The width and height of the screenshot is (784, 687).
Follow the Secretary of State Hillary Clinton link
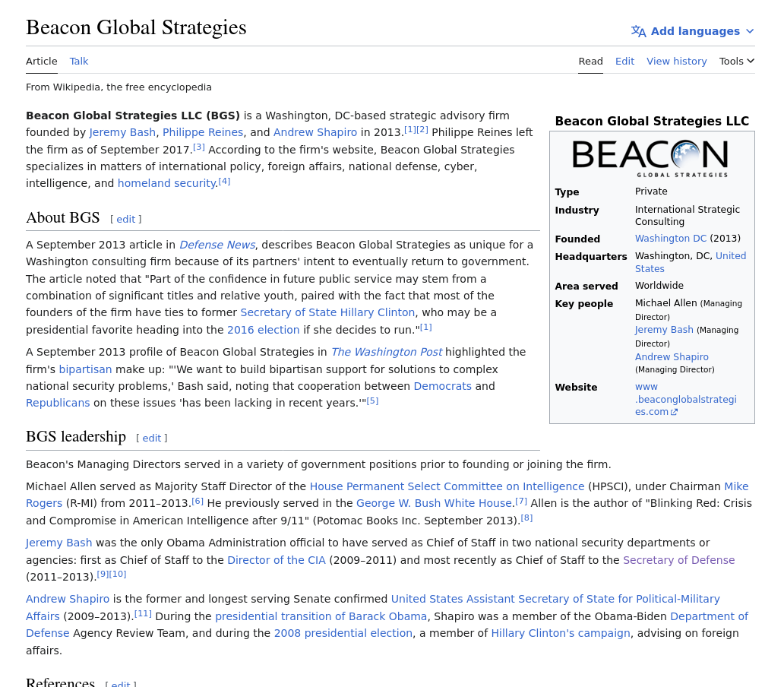click(327, 312)
